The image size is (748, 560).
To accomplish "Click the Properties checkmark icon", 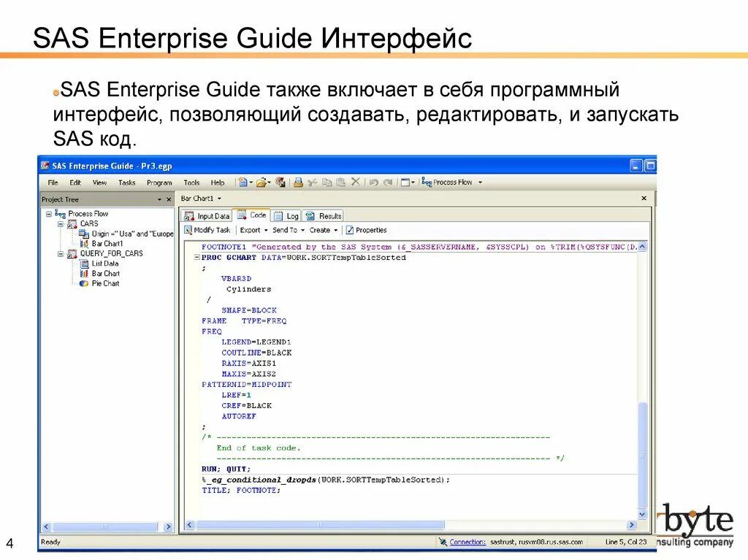I will [x=350, y=231].
